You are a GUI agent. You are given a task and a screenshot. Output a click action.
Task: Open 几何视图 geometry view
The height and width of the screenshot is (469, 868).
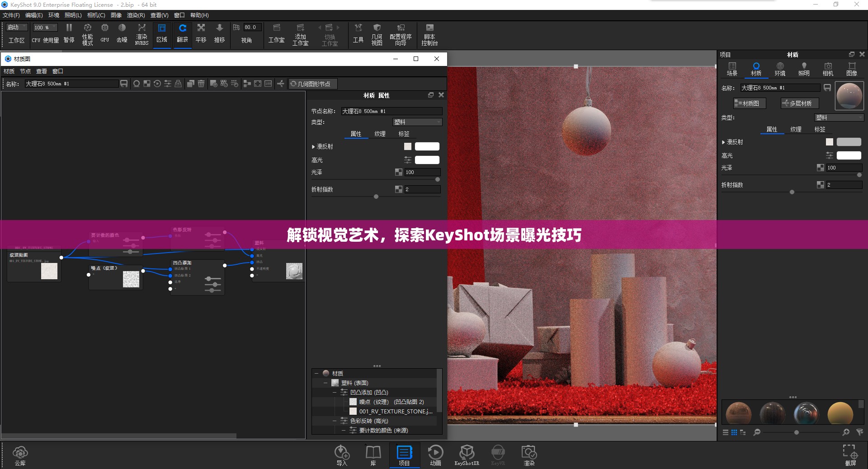(x=377, y=34)
